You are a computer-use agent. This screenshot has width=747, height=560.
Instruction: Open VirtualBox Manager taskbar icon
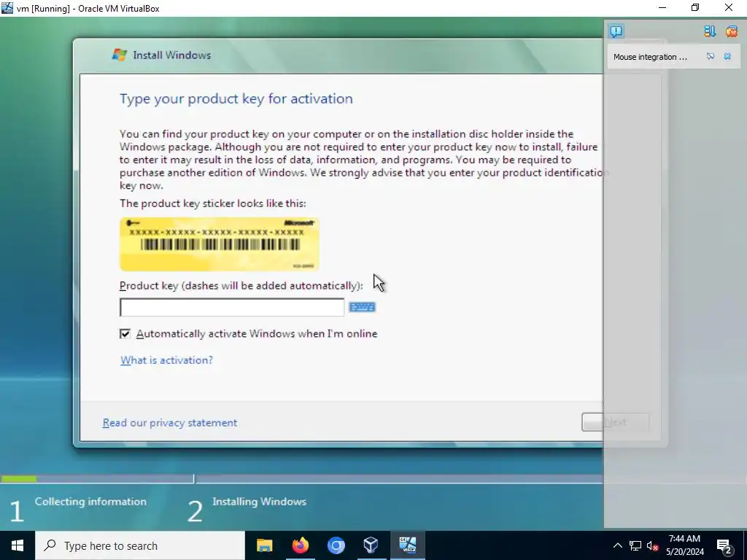pyautogui.click(x=371, y=545)
